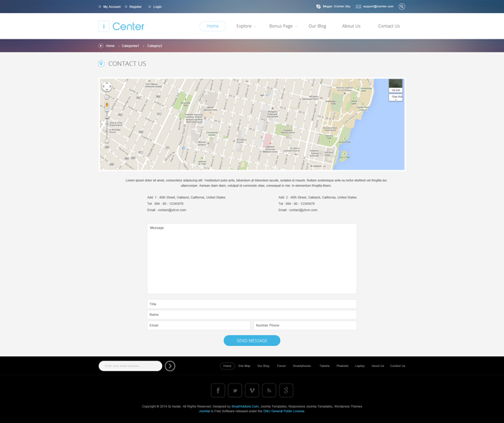Focus the Number Phone input field

click(305, 325)
